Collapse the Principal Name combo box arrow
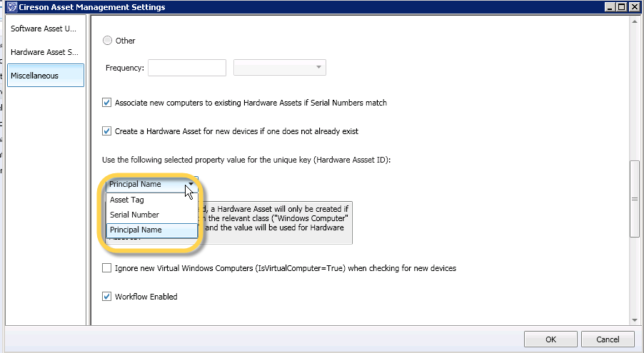The width and height of the screenshot is (644, 353). (191, 184)
